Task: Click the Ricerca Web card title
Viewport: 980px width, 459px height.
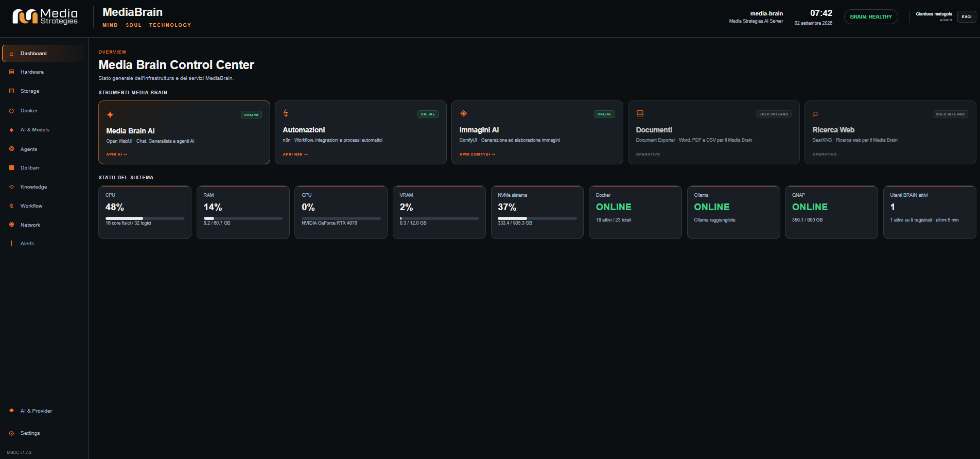Action: (x=833, y=130)
